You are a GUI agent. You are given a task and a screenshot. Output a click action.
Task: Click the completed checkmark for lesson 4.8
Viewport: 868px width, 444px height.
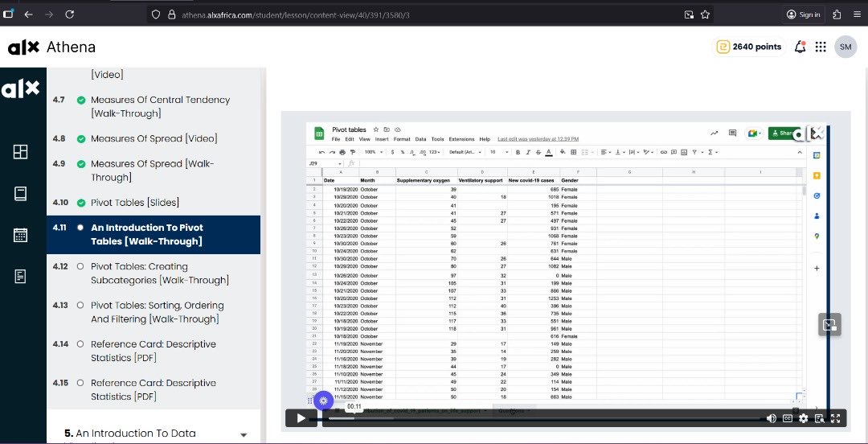click(81, 139)
